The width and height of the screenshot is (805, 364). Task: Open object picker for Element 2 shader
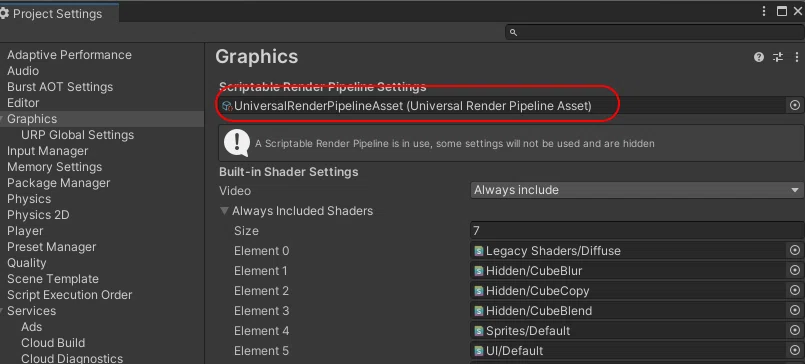(x=795, y=291)
